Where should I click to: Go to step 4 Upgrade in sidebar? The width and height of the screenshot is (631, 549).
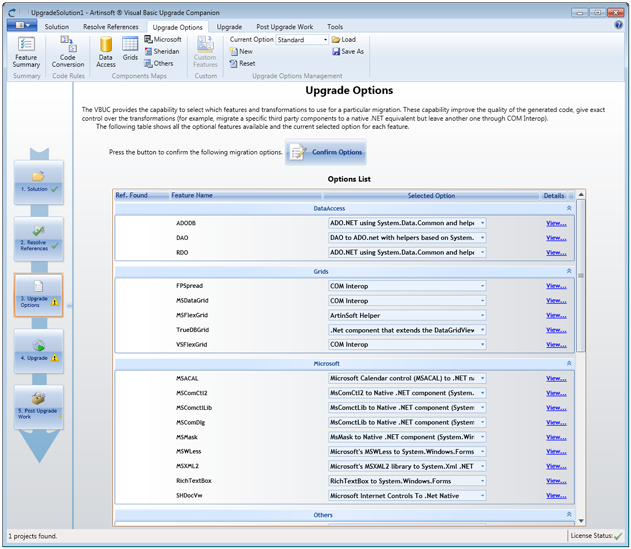pyautogui.click(x=39, y=351)
